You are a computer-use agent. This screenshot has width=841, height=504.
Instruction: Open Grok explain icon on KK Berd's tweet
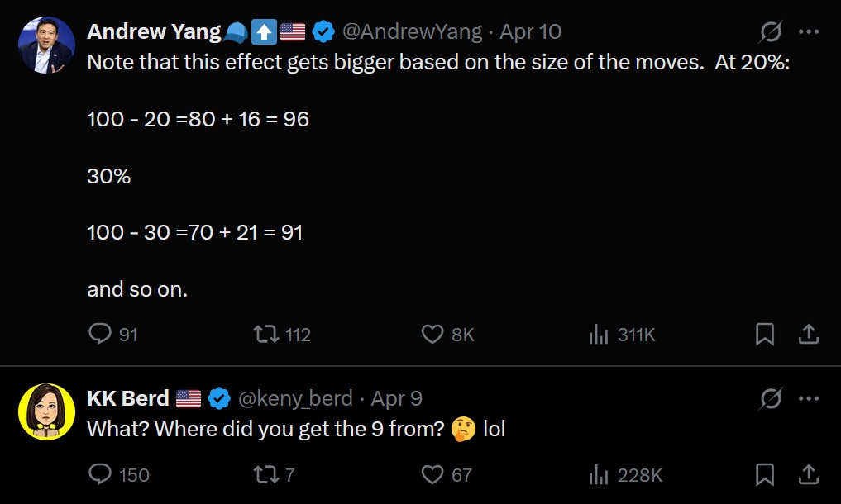(x=771, y=398)
